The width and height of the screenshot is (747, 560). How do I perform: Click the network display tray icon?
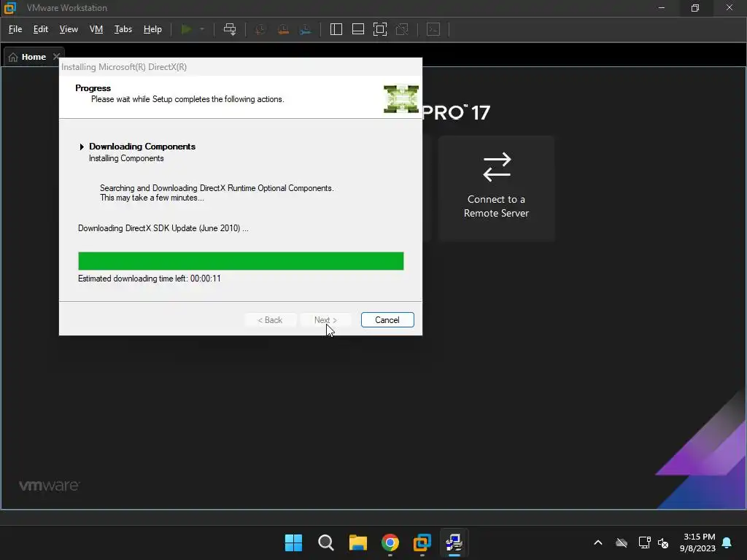click(644, 542)
